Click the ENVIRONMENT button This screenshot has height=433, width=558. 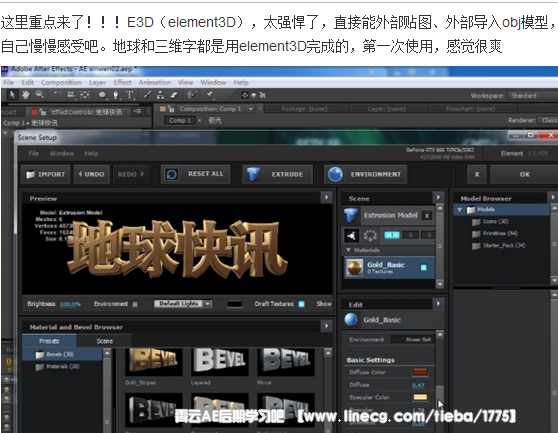pyautogui.click(x=365, y=174)
